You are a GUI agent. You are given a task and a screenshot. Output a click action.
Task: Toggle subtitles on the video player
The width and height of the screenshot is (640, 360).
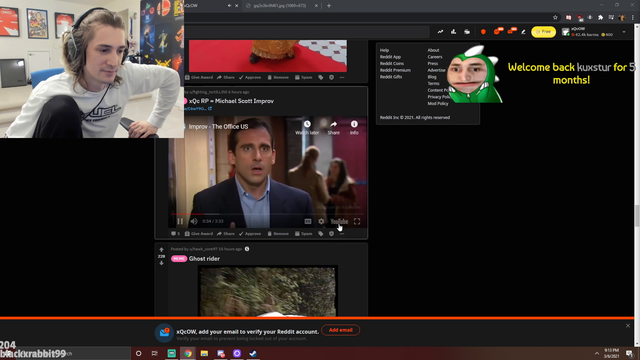(x=308, y=221)
